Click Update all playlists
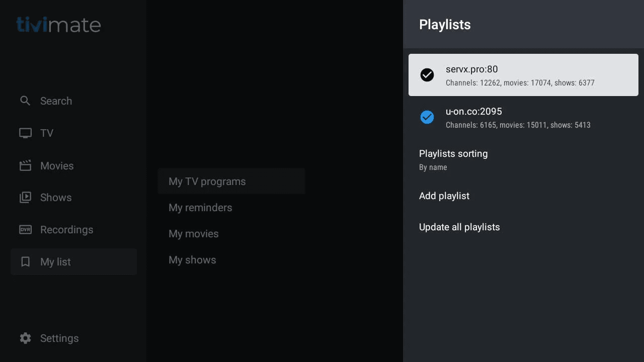Image resolution: width=644 pixels, height=362 pixels. click(459, 227)
